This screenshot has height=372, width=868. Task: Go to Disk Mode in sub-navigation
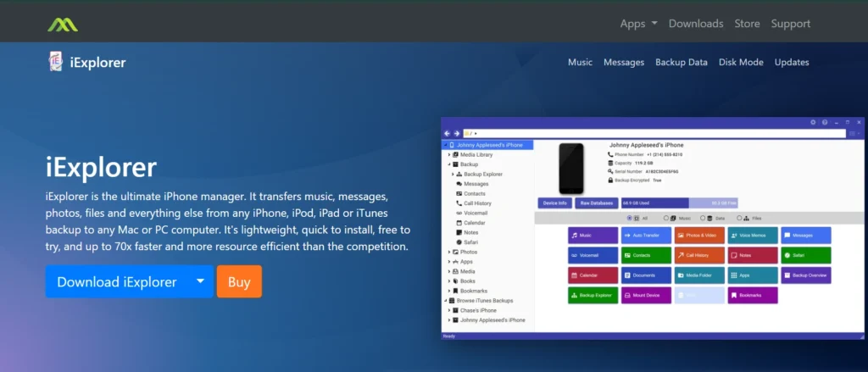coord(741,62)
